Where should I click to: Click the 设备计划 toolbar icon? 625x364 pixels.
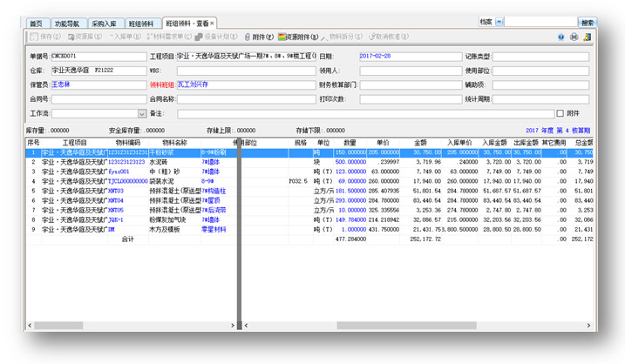pyautogui.click(x=216, y=37)
